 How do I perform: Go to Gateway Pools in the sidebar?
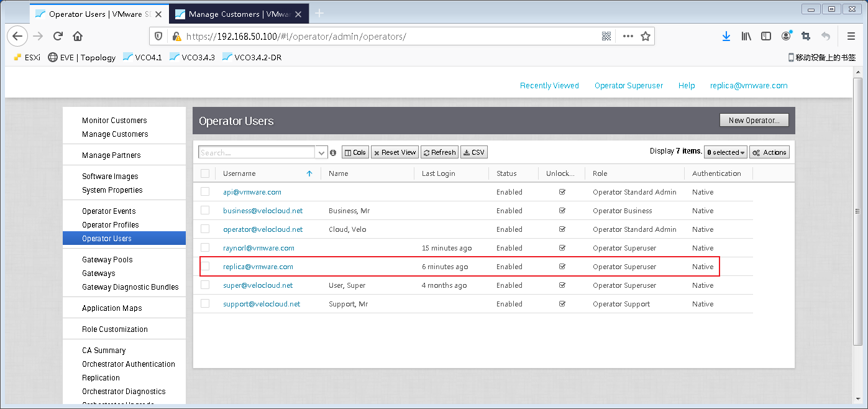(107, 259)
